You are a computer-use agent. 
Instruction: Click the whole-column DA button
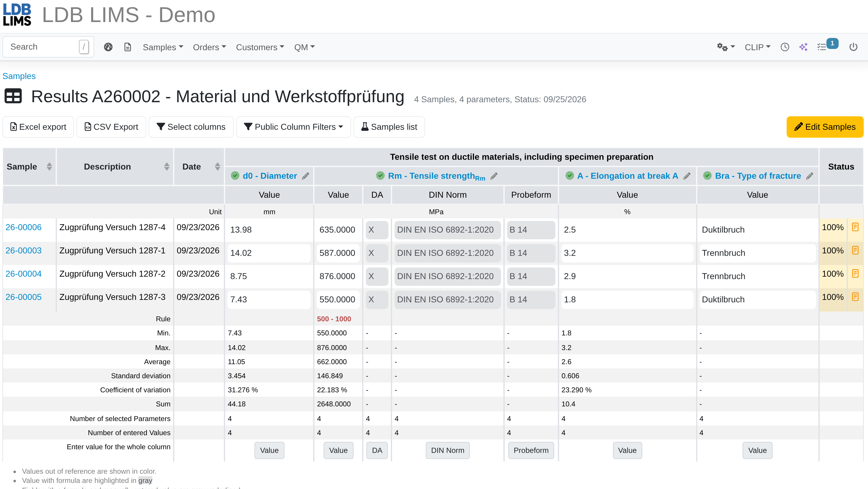(x=377, y=450)
